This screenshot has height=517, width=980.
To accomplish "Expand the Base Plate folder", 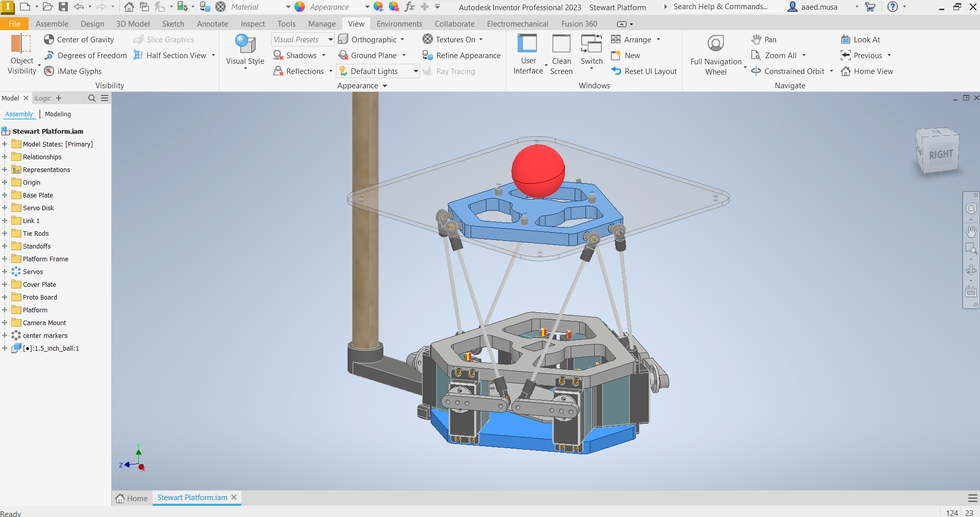I will click(5, 195).
